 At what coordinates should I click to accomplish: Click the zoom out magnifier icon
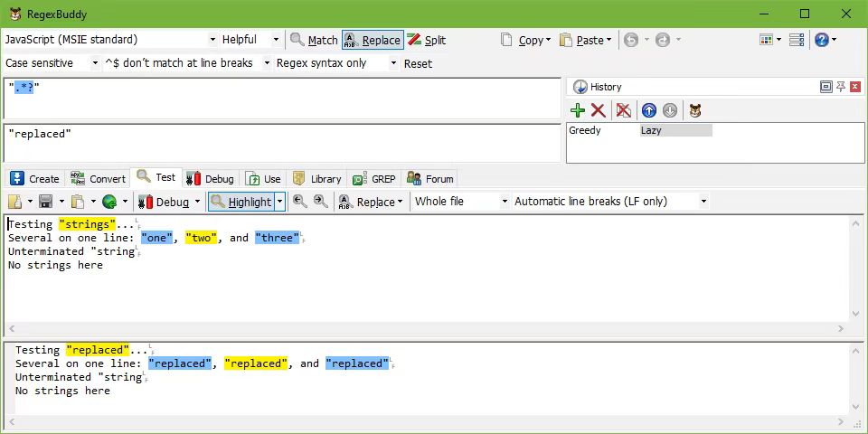[x=299, y=202]
